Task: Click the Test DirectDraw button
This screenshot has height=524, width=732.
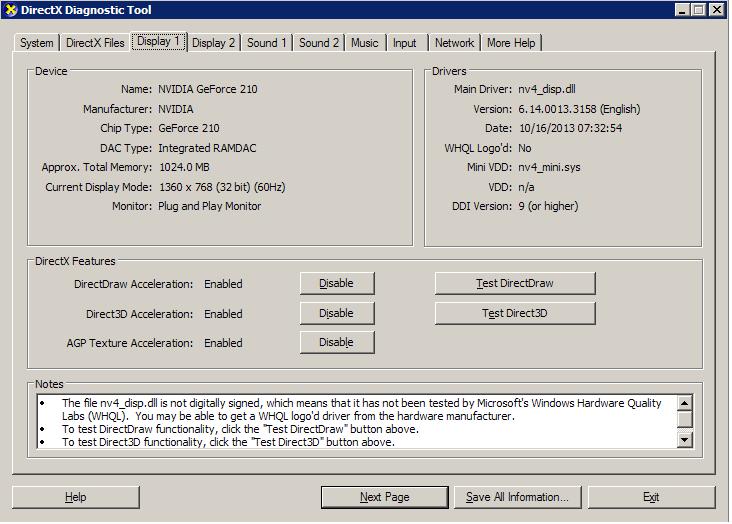Action: point(515,283)
